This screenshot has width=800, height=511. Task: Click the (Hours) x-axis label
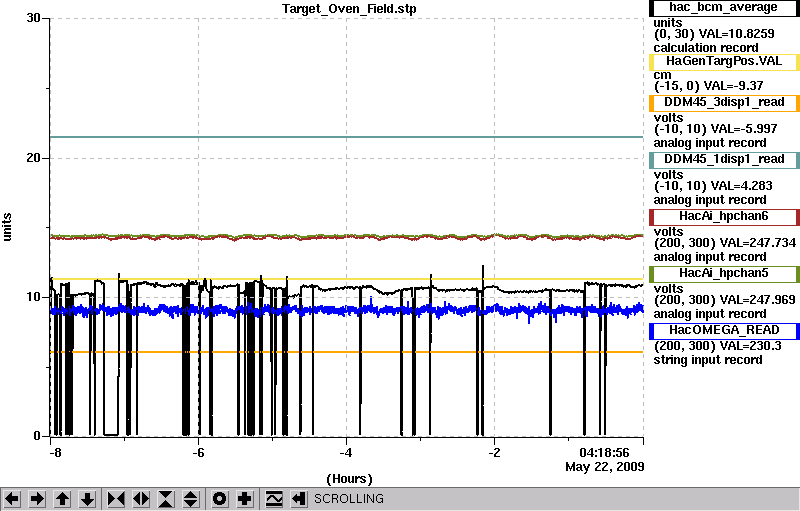349,479
